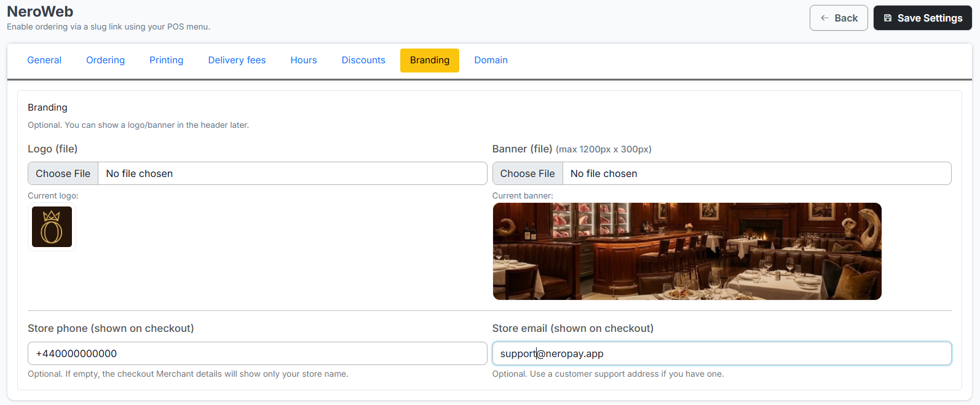Click the crown logo thumbnail
The image size is (980, 405).
52,227
